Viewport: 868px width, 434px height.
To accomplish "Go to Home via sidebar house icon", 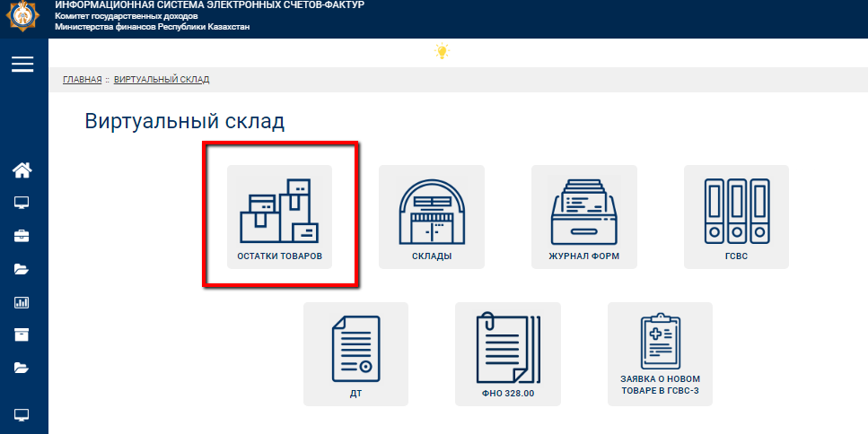I will [x=22, y=169].
